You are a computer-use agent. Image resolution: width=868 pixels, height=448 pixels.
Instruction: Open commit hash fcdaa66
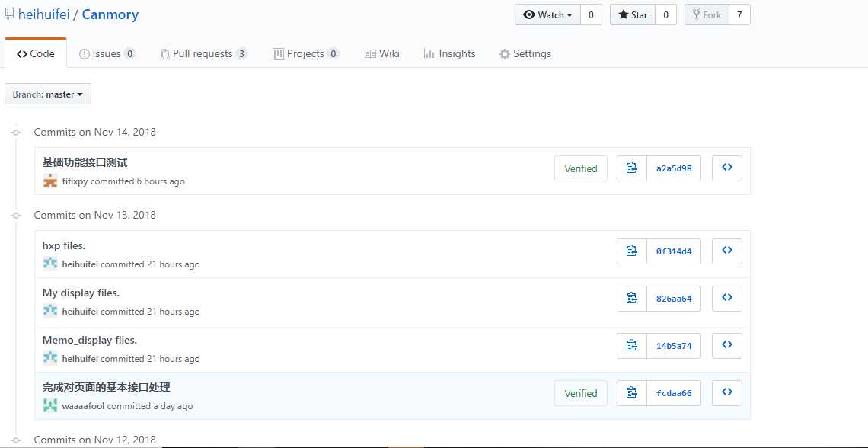point(674,393)
